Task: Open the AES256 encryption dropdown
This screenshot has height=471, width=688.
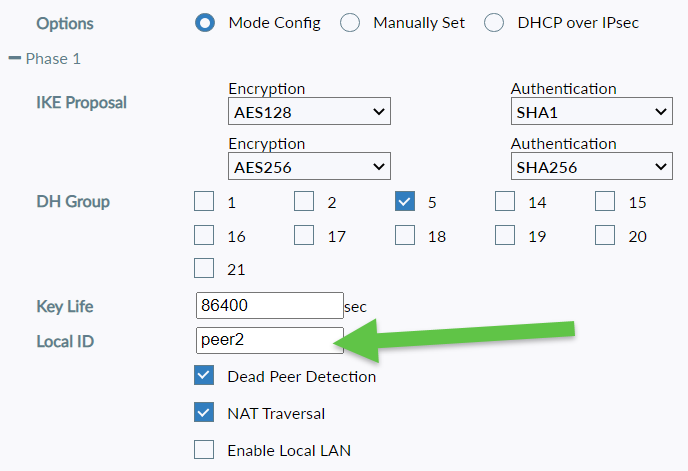Action: (x=309, y=166)
